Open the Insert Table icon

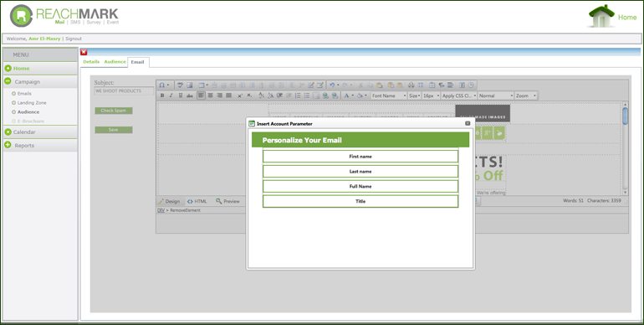(x=202, y=85)
